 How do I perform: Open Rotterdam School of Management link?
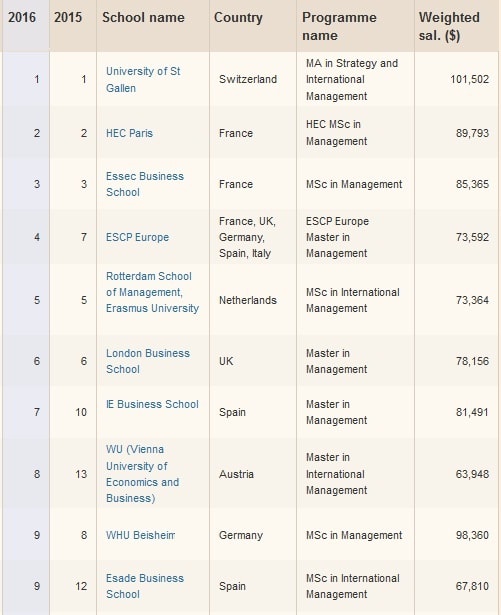coord(152,292)
